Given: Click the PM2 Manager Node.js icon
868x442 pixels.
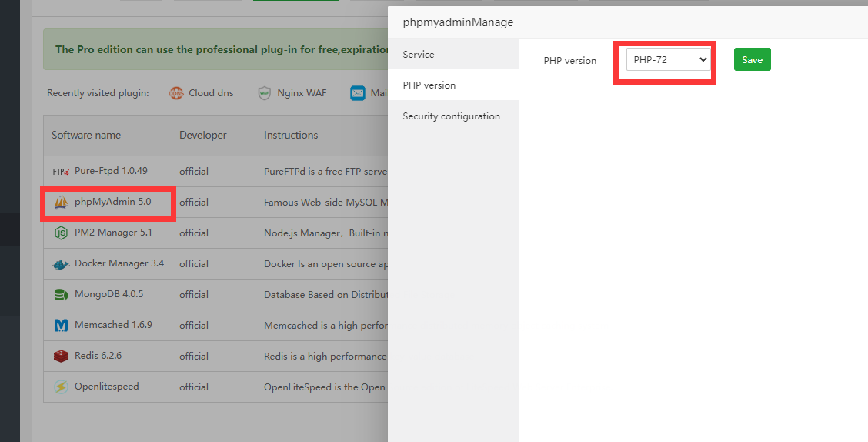Looking at the screenshot, I should click(x=61, y=233).
